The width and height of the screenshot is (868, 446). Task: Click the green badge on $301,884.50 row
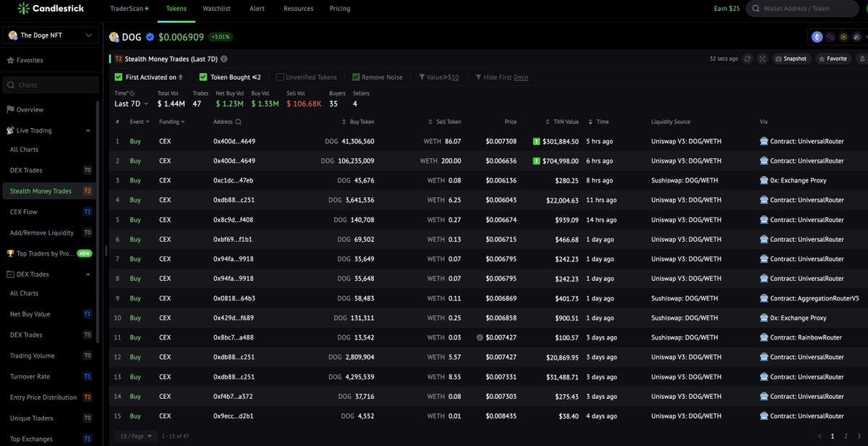(536, 141)
